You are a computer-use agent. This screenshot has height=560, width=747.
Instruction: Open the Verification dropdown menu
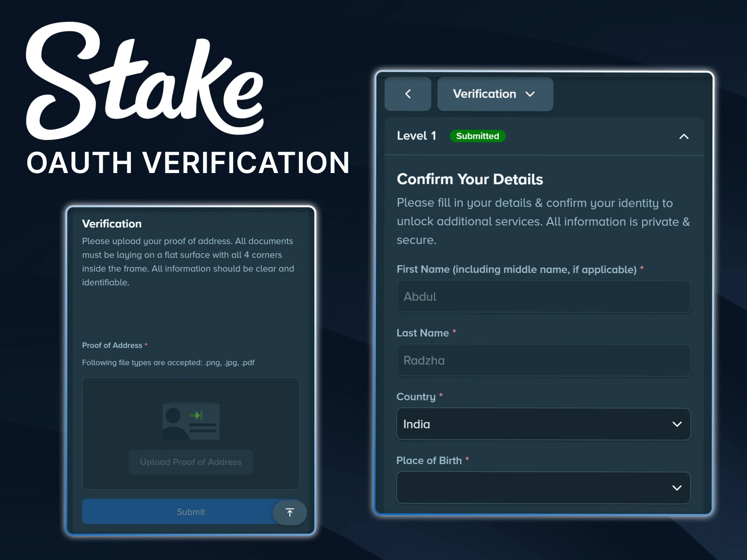495,94
